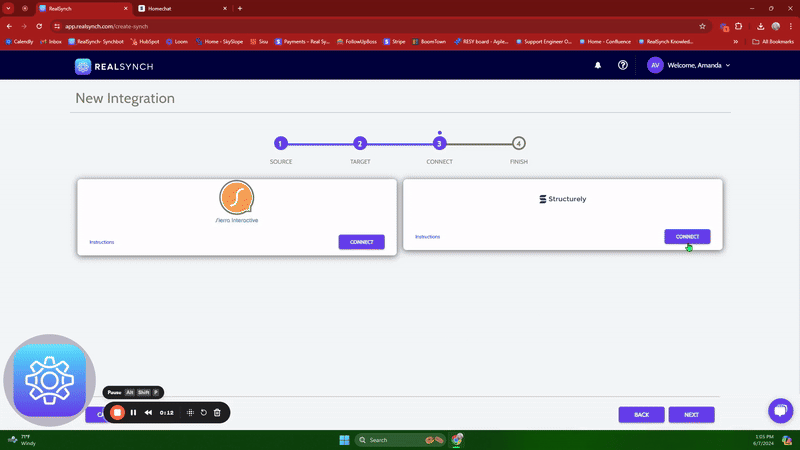
Task: Click the Sierra Interactive logo
Action: [x=237, y=202]
